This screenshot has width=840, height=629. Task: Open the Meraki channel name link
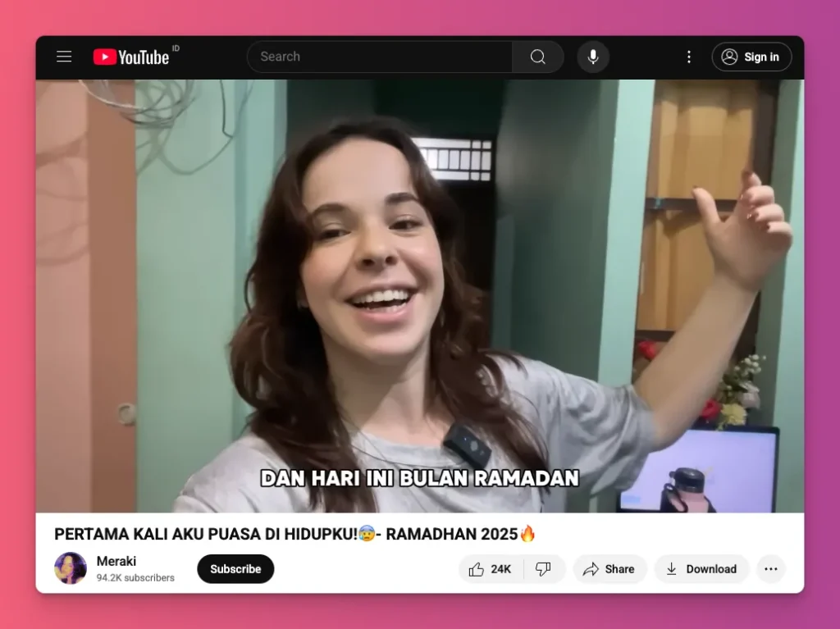(117, 561)
